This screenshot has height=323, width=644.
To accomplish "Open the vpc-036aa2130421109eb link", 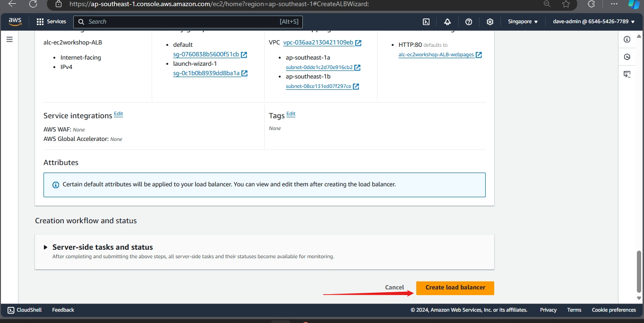I will click(318, 43).
